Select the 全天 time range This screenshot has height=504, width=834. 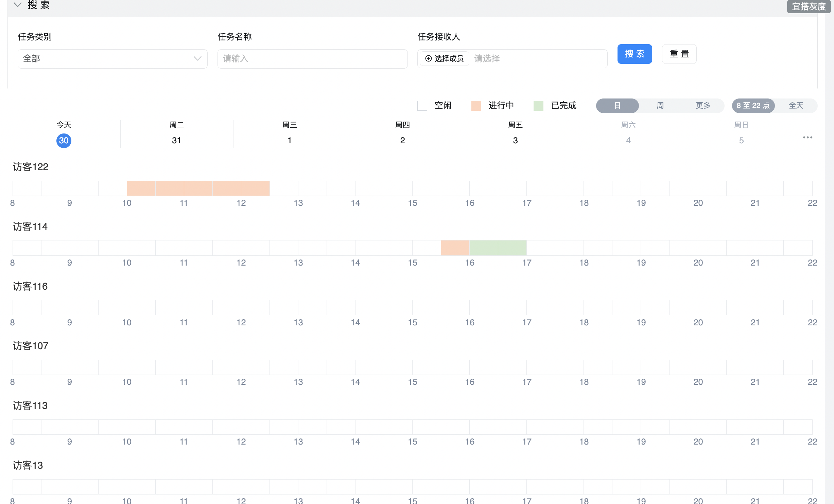pos(796,106)
